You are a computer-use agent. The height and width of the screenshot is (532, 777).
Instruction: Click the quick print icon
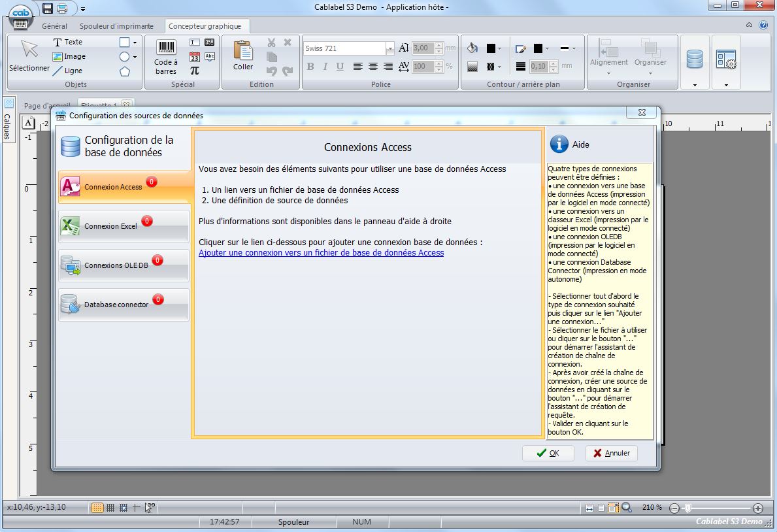(x=62, y=8)
